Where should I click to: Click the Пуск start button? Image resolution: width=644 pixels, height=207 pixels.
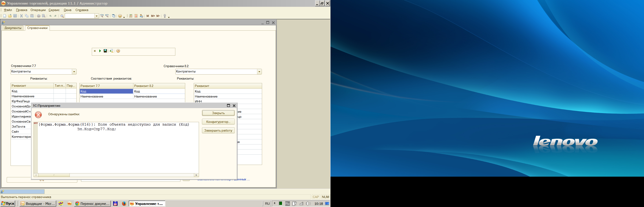[x=8, y=204]
